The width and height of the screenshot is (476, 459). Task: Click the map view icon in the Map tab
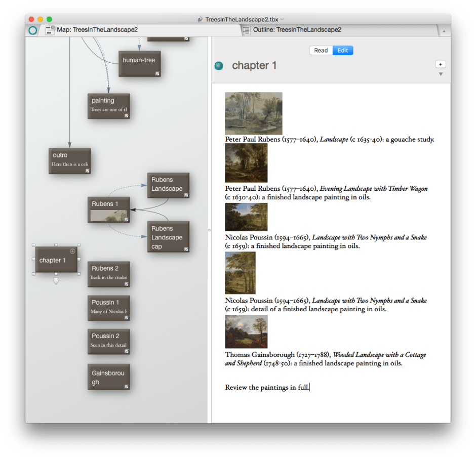click(50, 30)
